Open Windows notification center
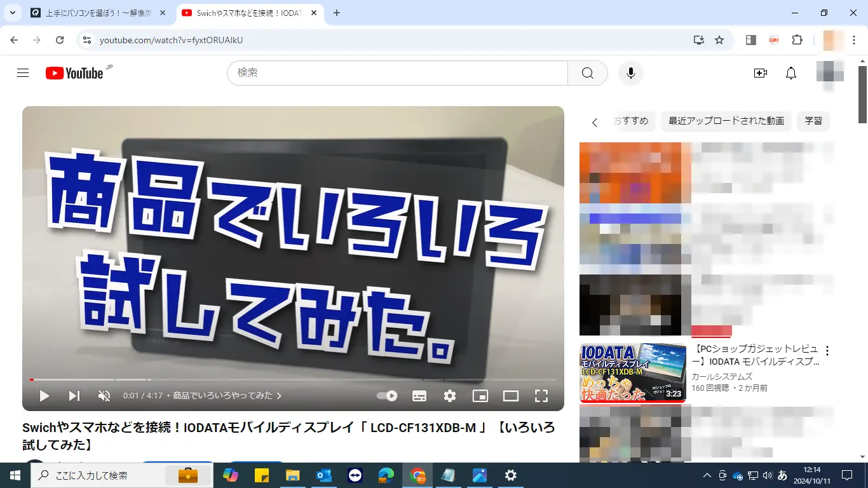Viewport: 868px width, 488px height. click(x=847, y=475)
